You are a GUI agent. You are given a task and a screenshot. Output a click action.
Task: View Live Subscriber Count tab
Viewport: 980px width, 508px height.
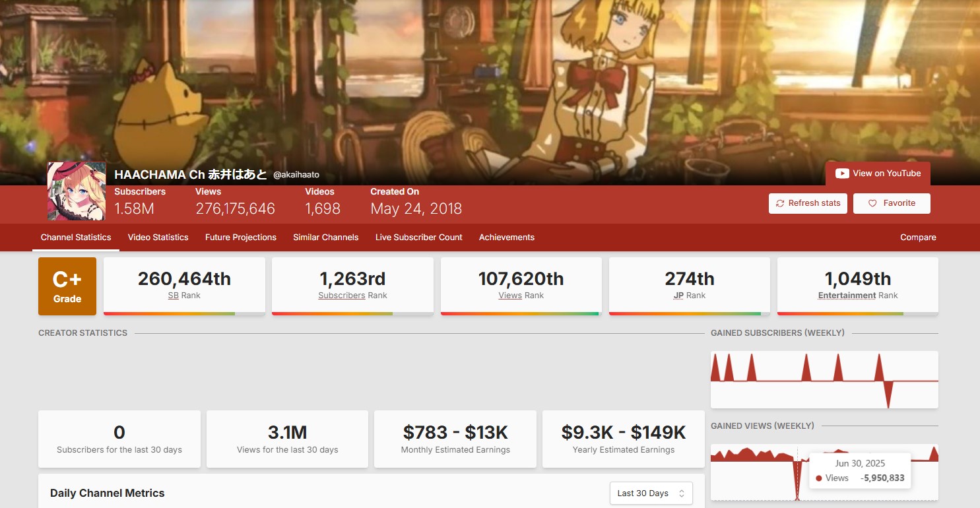tap(419, 238)
